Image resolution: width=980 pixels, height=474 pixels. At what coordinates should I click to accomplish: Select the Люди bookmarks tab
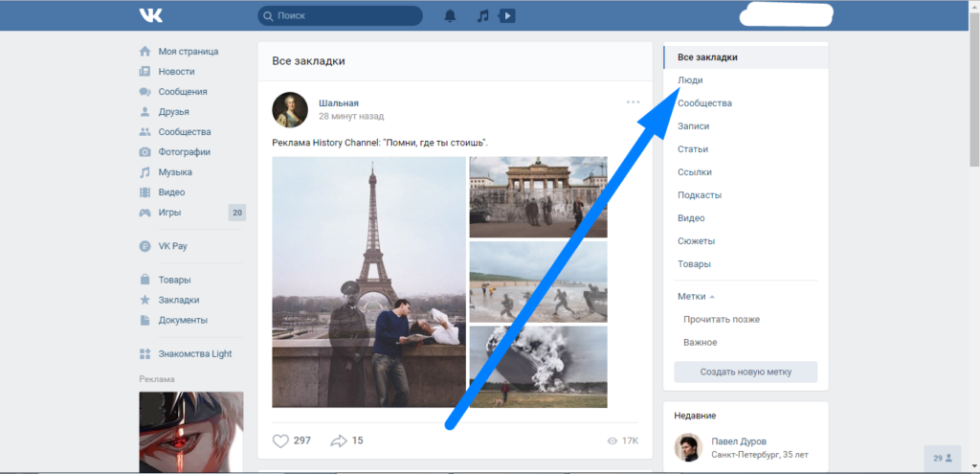click(690, 80)
